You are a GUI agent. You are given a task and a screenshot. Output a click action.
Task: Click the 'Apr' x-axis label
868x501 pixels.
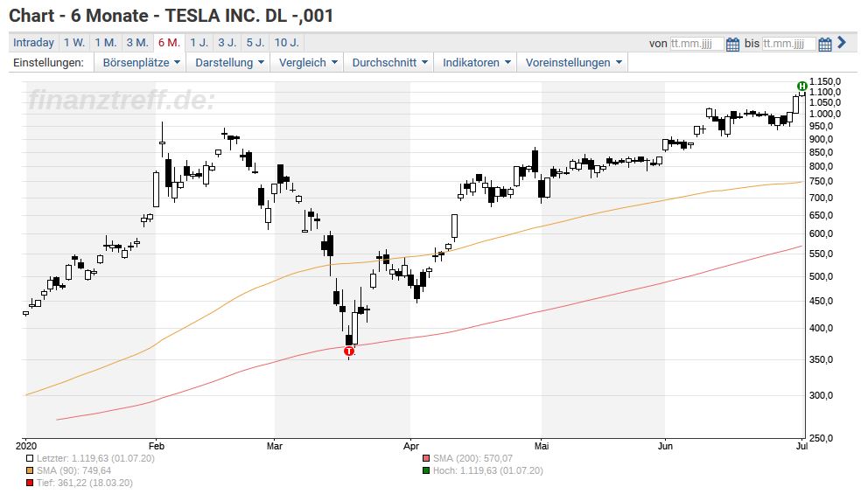click(411, 446)
